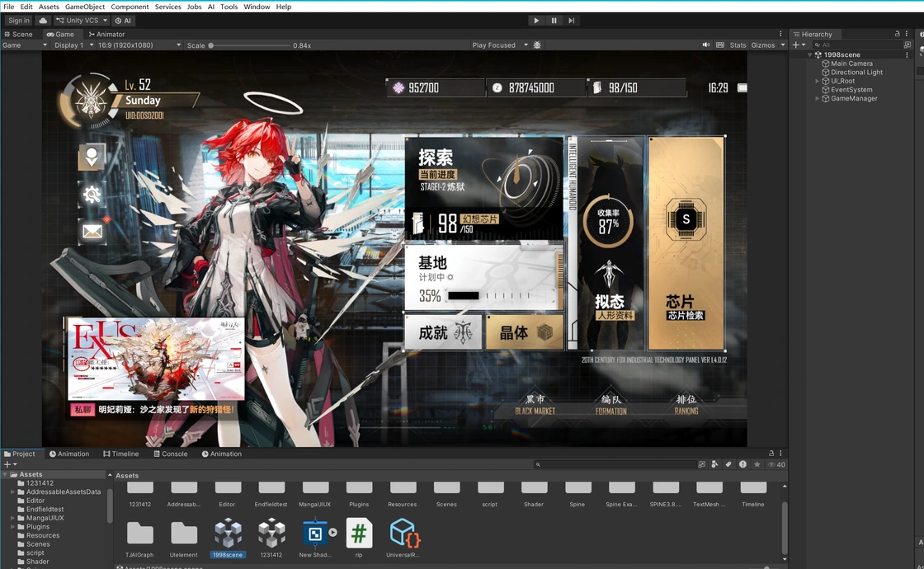Open the Display 1 dropdown
Image resolution: width=924 pixels, height=569 pixels.
(x=74, y=45)
